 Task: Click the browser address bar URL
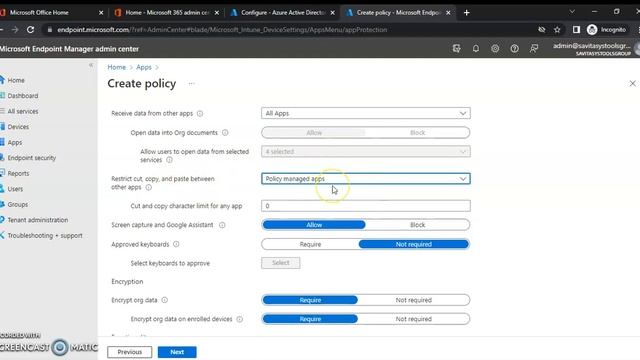click(222, 30)
